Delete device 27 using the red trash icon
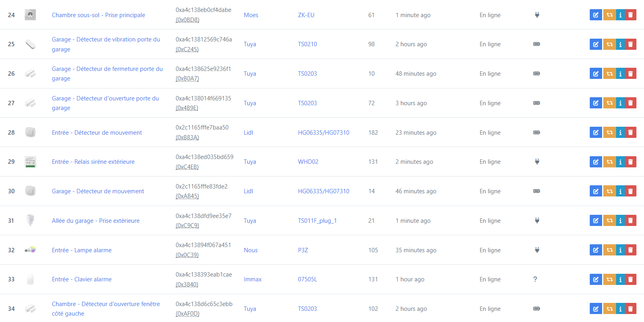This screenshot has height=322, width=644. (x=630, y=103)
